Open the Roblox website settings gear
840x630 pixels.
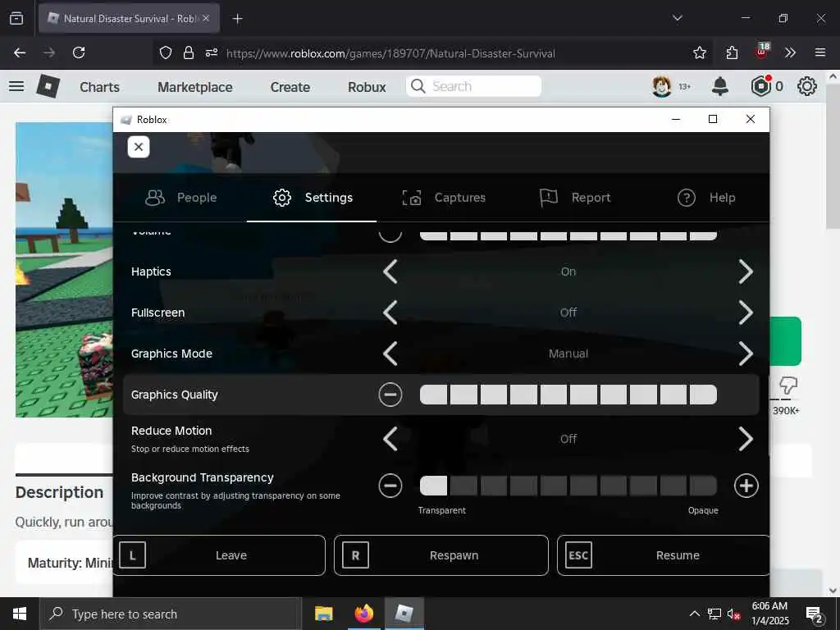click(807, 86)
